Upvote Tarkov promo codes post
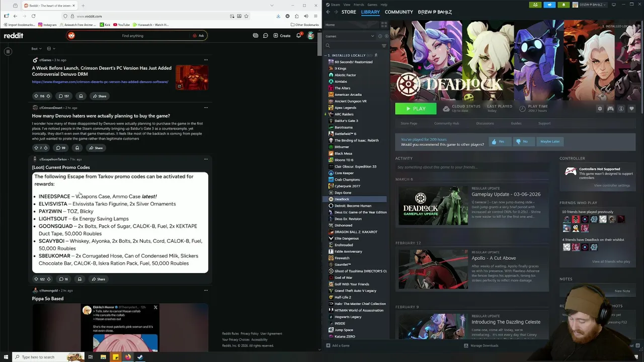The height and width of the screenshot is (362, 644). point(36,279)
